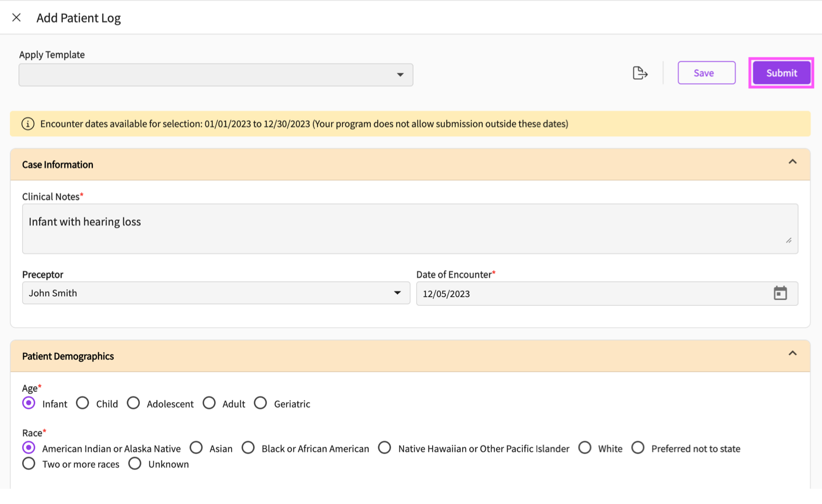Submit the patient log
This screenshot has width=822, height=504.
pos(781,73)
